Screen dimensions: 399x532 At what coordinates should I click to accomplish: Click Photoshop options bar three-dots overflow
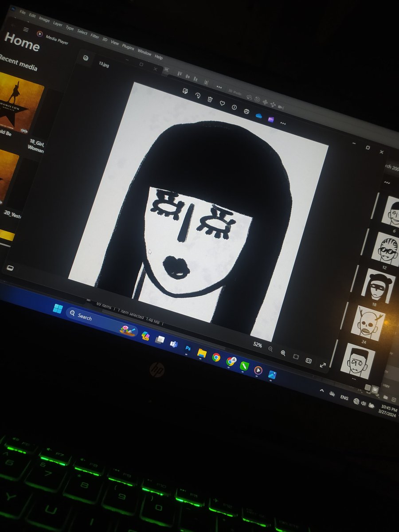pos(219,86)
